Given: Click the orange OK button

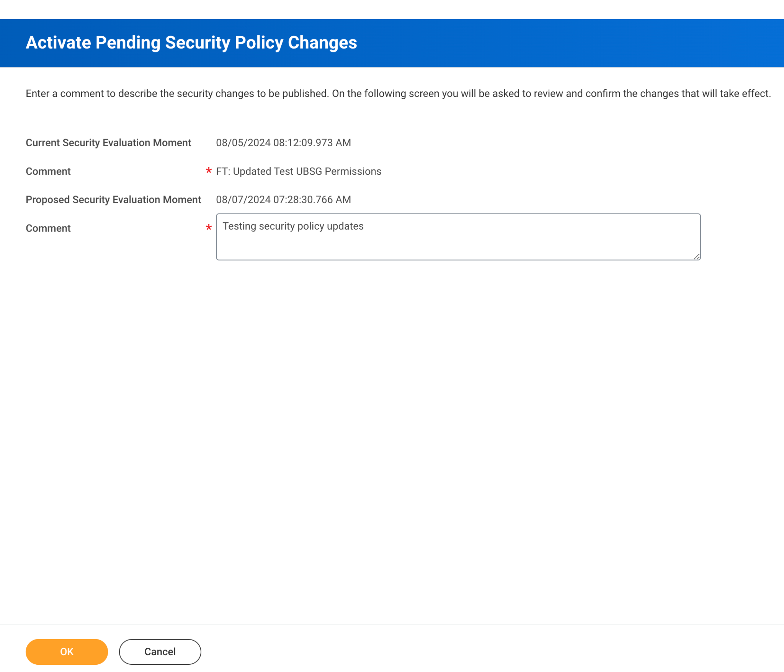Looking at the screenshot, I should (67, 651).
